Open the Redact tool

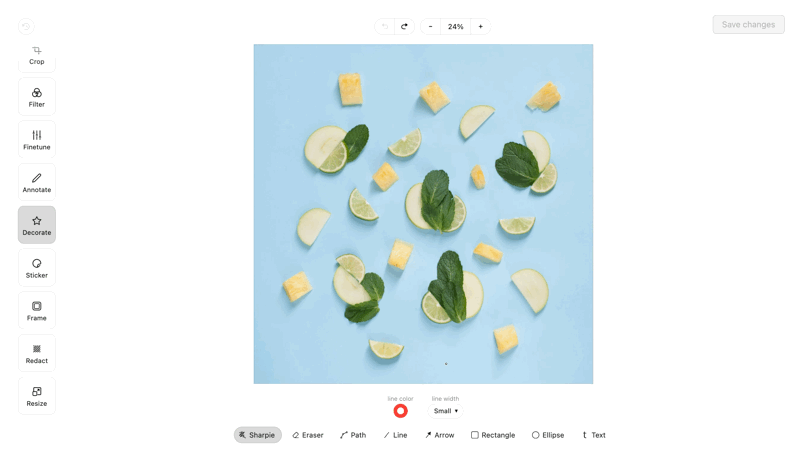[37, 353]
